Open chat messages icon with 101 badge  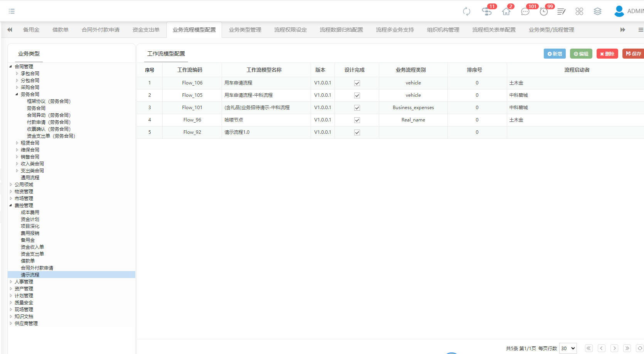coord(525,12)
